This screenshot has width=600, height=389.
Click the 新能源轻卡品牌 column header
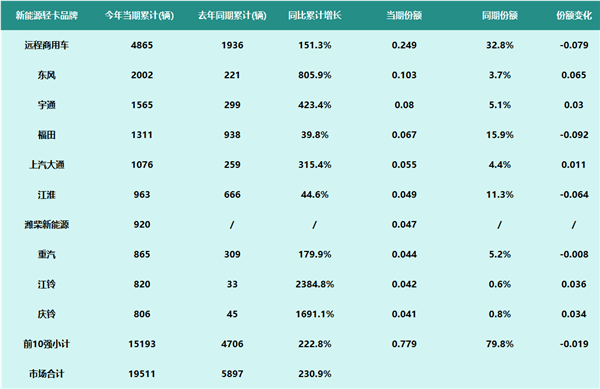pyautogui.click(x=47, y=15)
